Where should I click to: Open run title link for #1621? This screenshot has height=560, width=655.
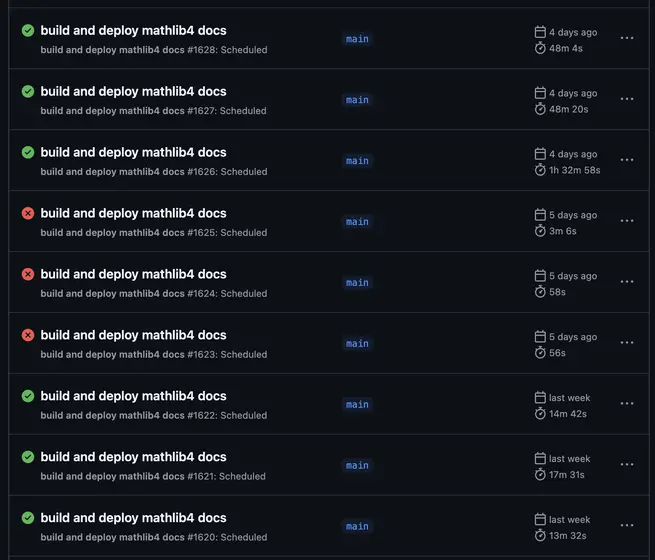(x=133, y=457)
